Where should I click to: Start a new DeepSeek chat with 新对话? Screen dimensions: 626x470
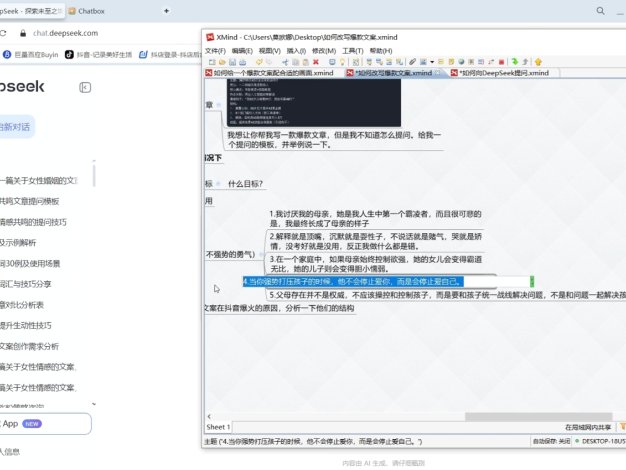point(15,127)
